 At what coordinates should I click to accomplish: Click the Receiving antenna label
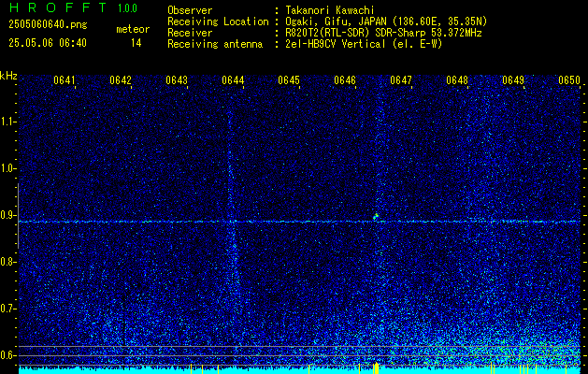[x=215, y=44]
